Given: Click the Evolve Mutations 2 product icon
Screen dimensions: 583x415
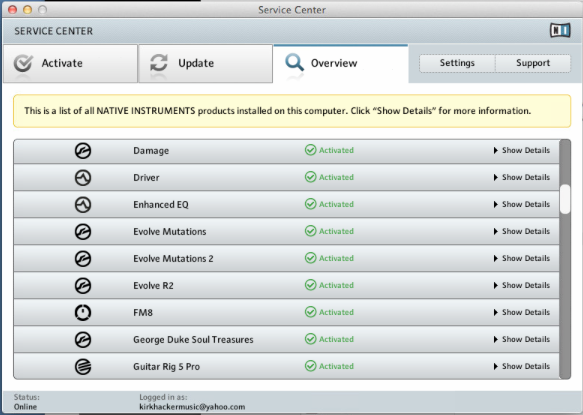Looking at the screenshot, I should [x=83, y=258].
